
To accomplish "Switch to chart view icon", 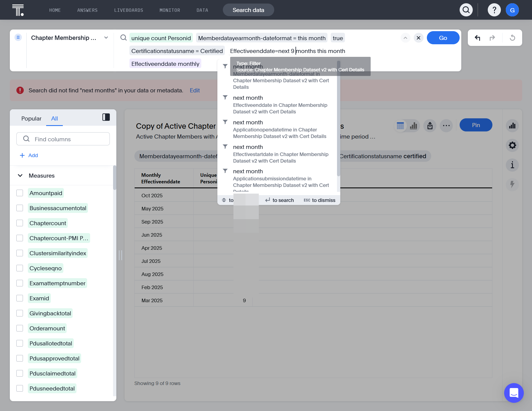I will (x=413, y=126).
